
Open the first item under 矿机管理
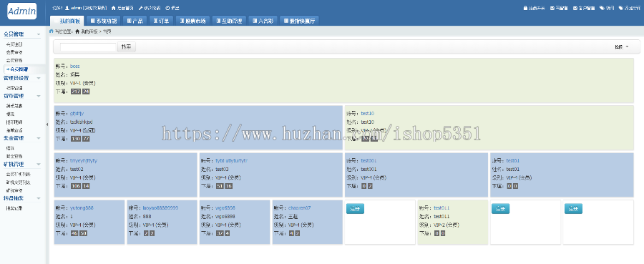tap(18, 174)
